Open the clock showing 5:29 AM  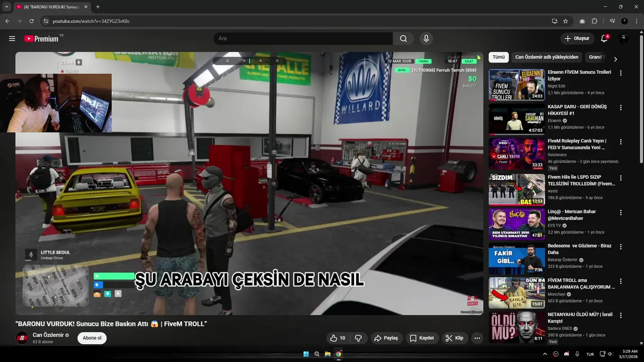point(629,354)
